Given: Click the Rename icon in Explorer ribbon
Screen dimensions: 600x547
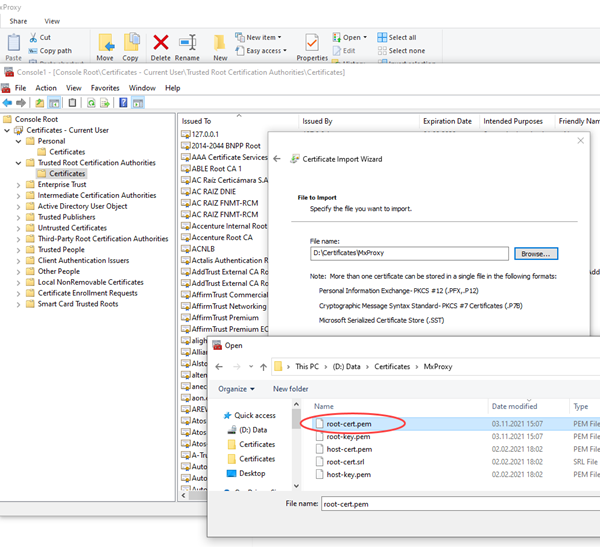Looking at the screenshot, I should pyautogui.click(x=187, y=42).
